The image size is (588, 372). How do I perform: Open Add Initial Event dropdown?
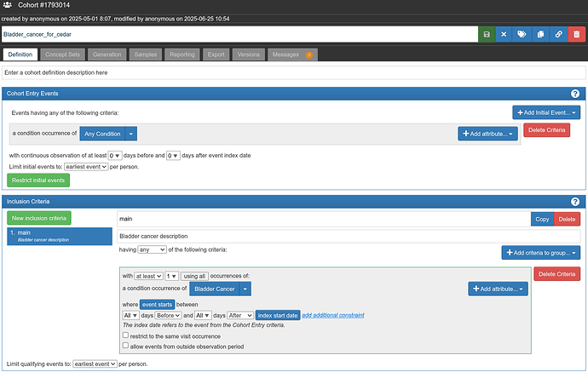point(546,112)
